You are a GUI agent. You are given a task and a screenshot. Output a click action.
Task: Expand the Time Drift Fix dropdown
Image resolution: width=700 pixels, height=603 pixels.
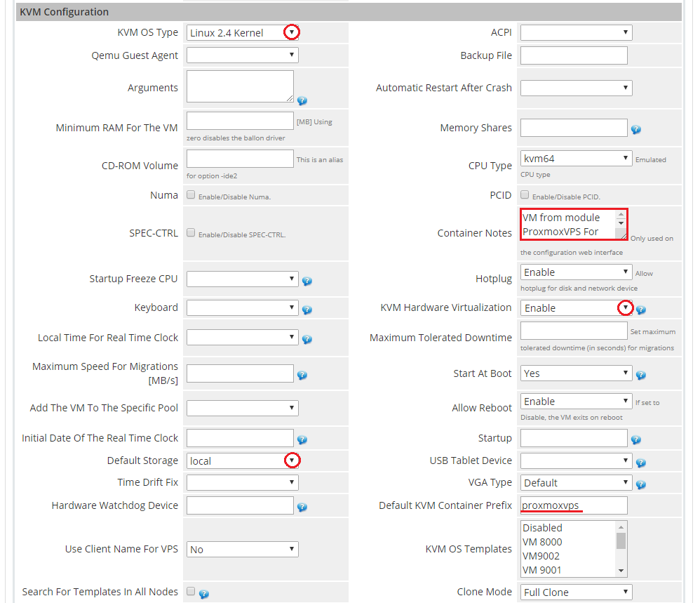243,482
